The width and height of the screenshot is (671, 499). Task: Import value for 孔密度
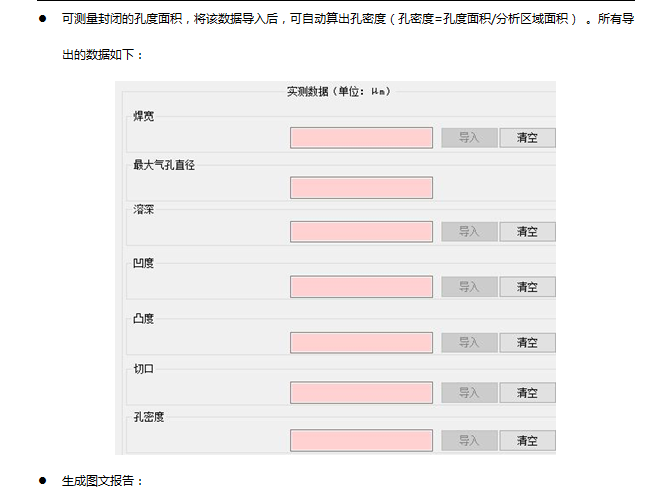(x=469, y=440)
